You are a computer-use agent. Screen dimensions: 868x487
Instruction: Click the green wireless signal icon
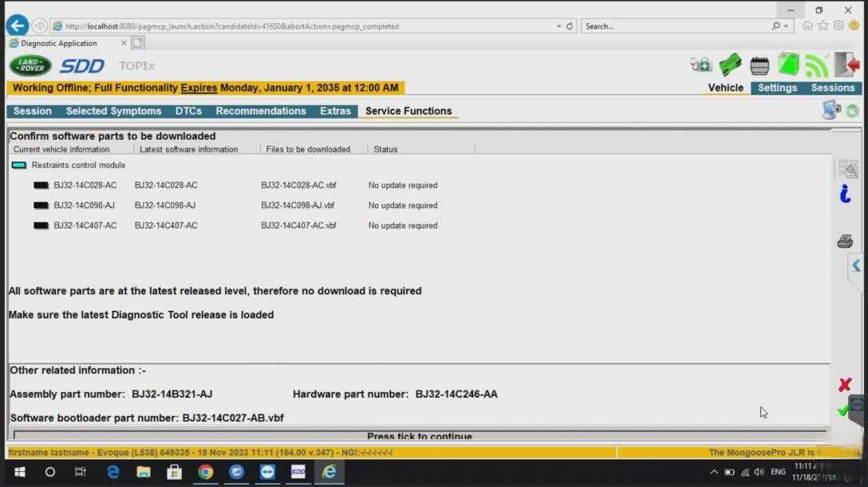point(816,65)
